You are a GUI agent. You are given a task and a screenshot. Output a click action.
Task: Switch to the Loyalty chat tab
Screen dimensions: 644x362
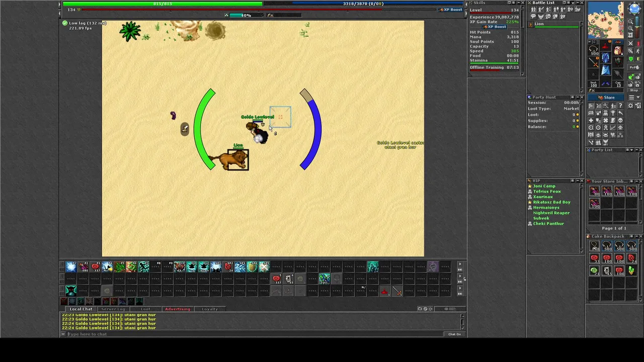coord(210,309)
